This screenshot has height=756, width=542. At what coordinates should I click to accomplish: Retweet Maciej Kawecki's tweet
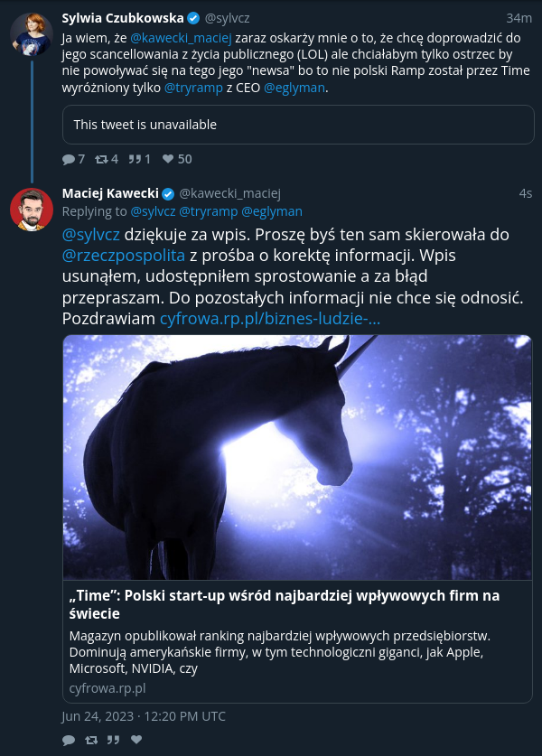[91, 740]
